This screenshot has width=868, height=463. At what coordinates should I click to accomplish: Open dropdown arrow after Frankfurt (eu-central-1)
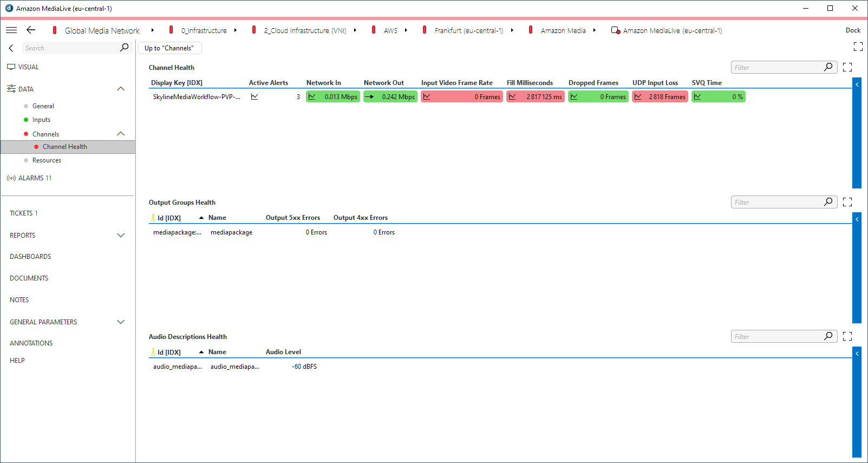pos(512,30)
